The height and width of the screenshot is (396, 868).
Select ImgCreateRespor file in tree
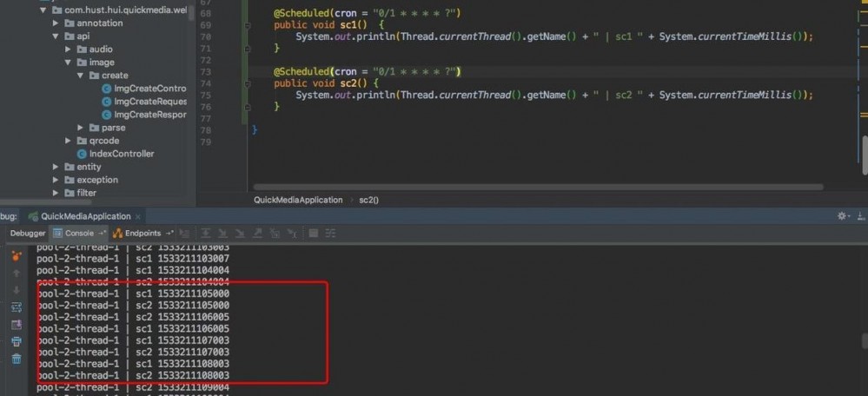144,115
